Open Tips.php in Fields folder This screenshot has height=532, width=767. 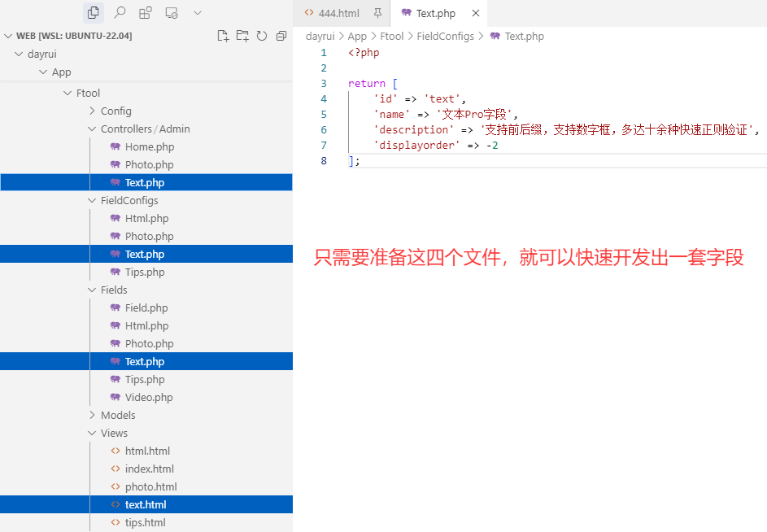[146, 379]
